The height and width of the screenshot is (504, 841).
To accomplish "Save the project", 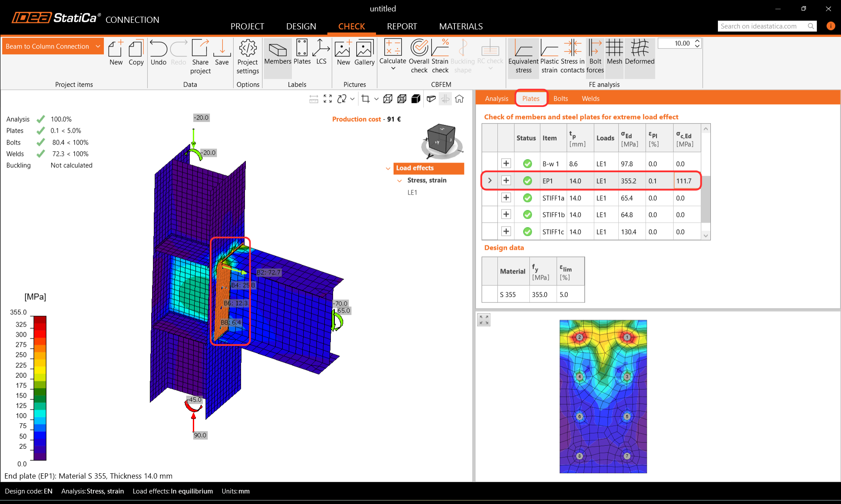I will 222,53.
